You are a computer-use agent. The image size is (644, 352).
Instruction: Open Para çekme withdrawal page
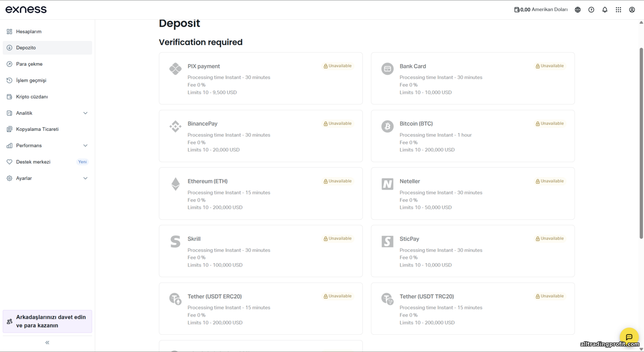29,64
